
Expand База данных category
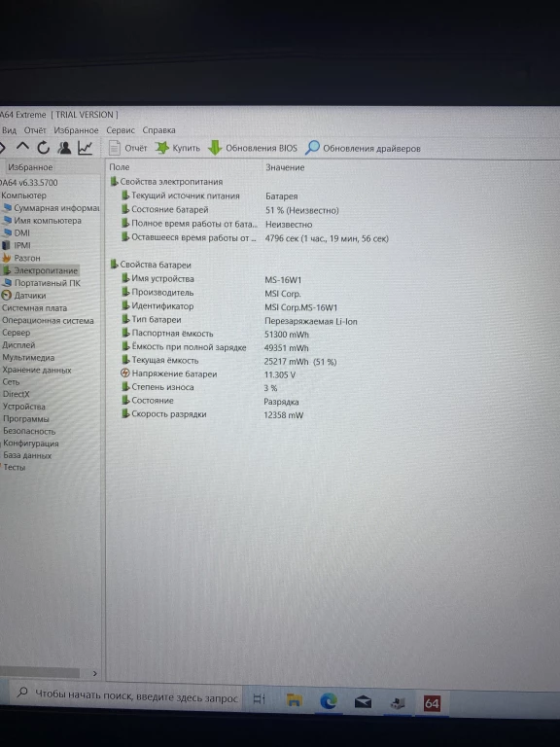[x=27, y=455]
